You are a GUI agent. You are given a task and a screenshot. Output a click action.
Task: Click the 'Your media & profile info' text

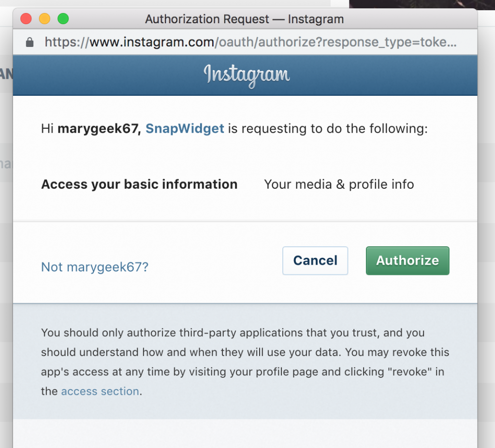339,184
